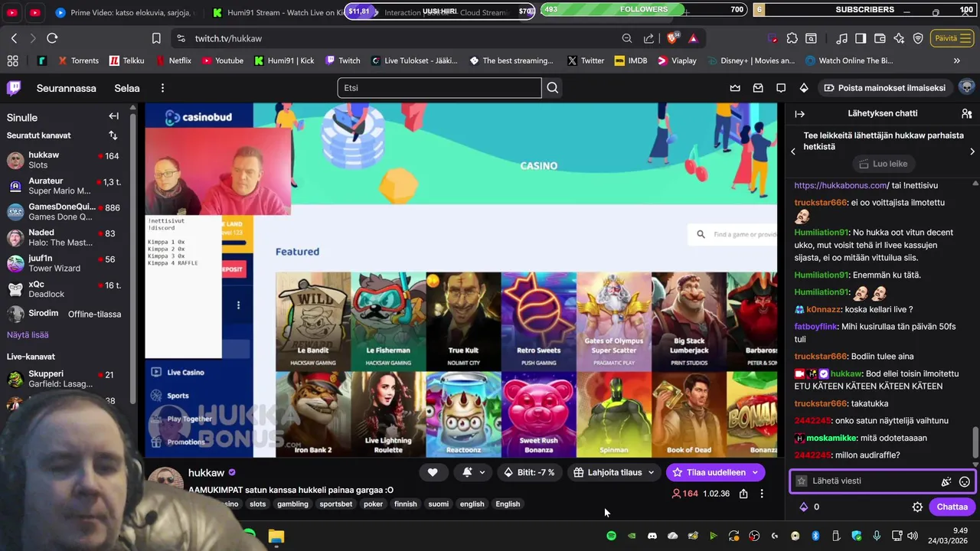Click Päivitä browser update button
This screenshot has height=551, width=980.
click(x=952, y=38)
